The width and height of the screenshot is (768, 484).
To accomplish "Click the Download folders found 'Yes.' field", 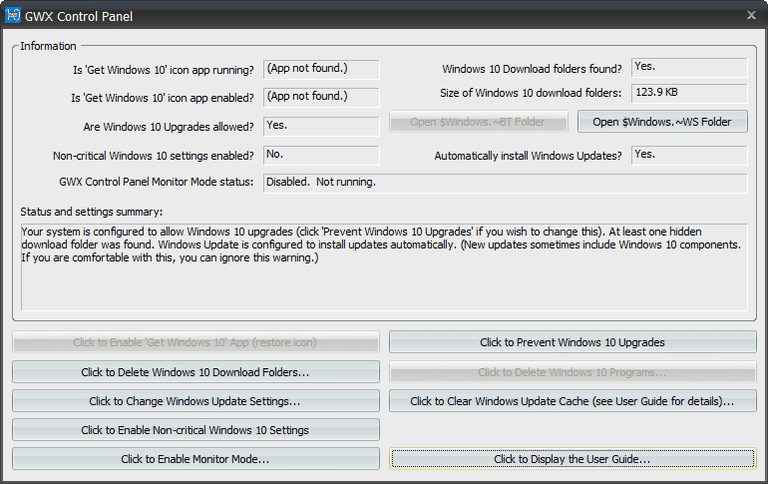I will tap(689, 68).
